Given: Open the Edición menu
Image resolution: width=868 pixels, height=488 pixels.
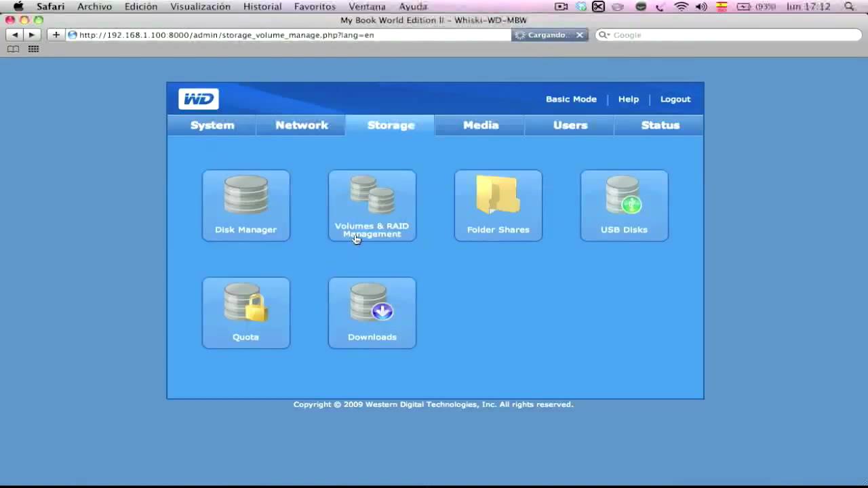Looking at the screenshot, I should (x=141, y=6).
